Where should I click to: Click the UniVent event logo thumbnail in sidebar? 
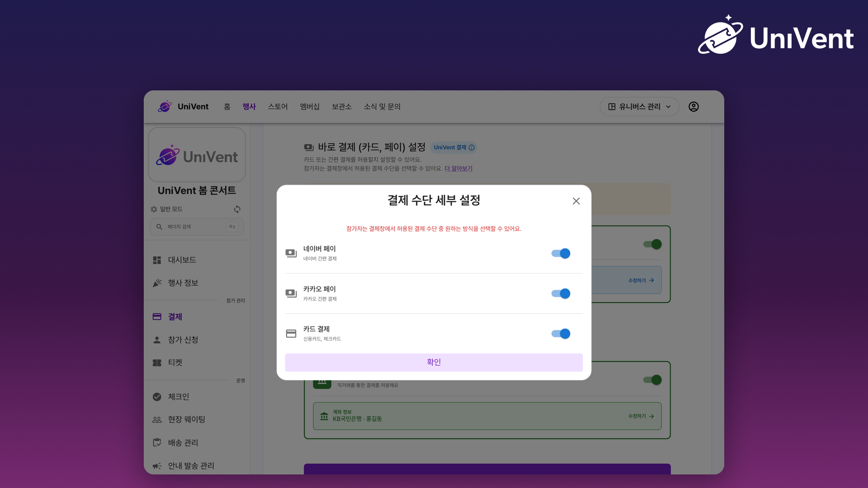197,155
